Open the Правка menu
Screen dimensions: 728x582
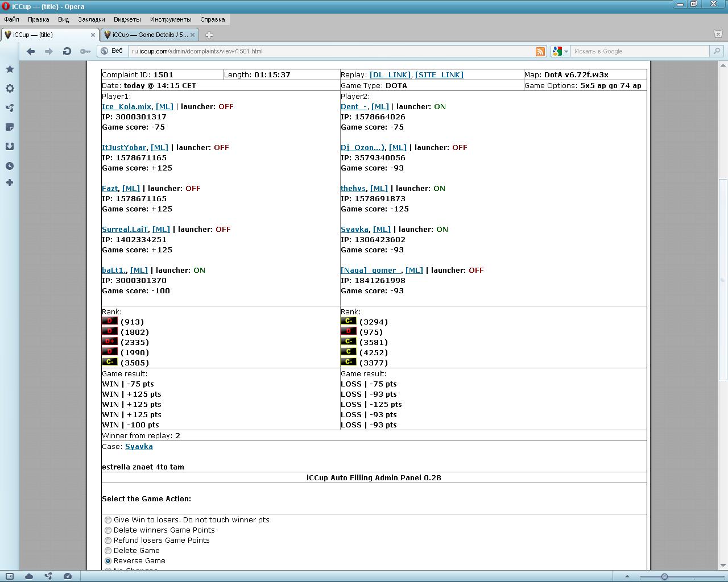coord(39,19)
